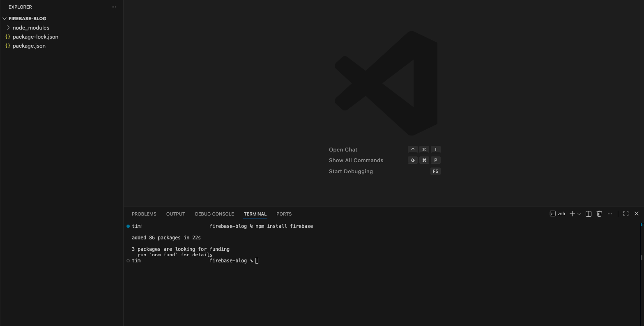Click the blue command decoration dot
This screenshot has height=326, width=644.
(x=128, y=226)
